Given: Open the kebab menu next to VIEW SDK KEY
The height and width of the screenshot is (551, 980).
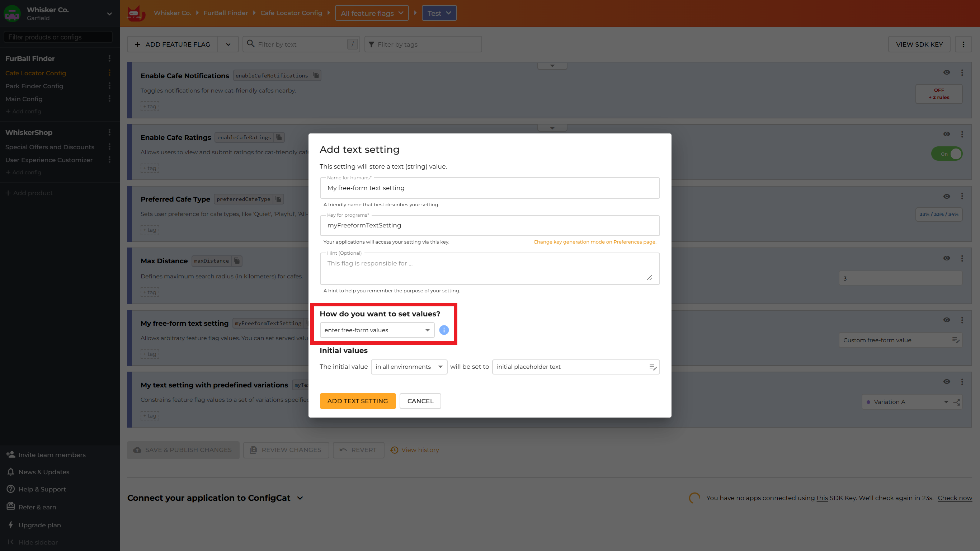Looking at the screenshot, I should point(963,44).
